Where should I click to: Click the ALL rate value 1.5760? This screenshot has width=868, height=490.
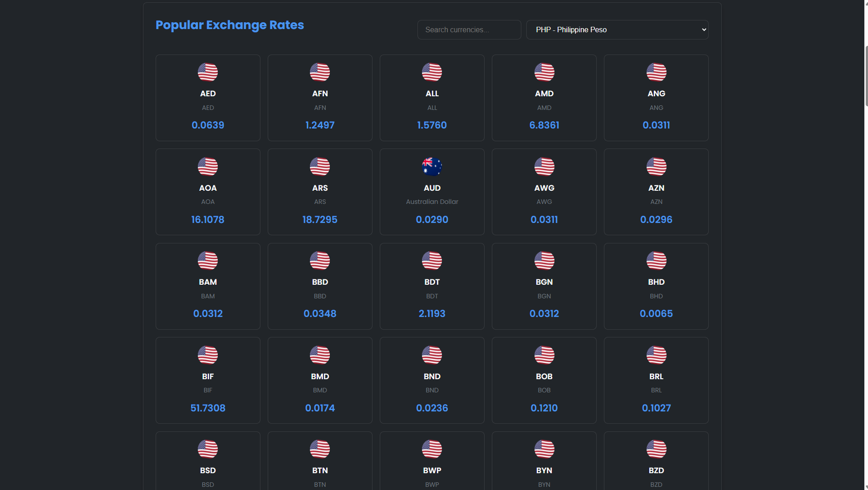[432, 125]
